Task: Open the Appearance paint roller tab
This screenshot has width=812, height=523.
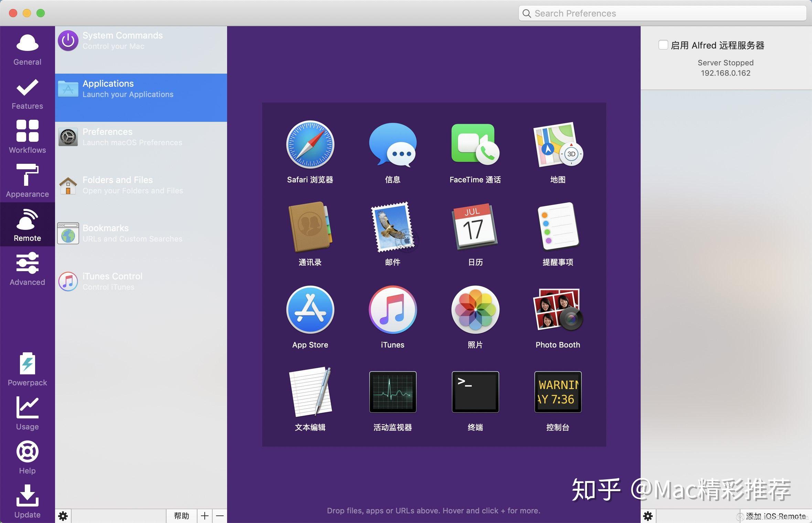Action: [27, 180]
